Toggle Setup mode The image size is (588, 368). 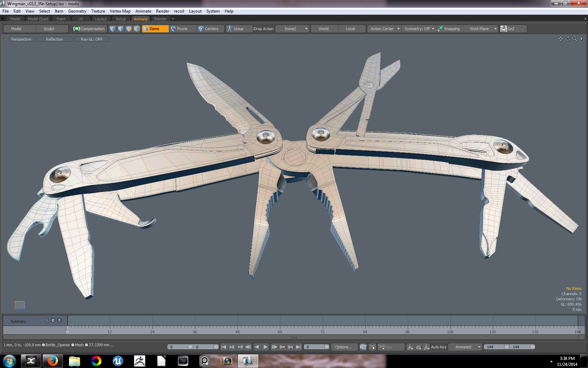tap(238, 29)
